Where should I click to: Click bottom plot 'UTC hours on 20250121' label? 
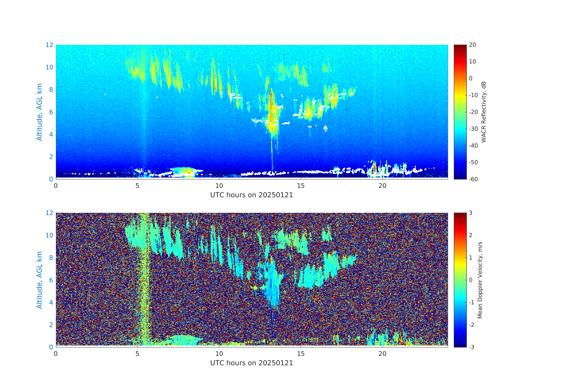251,363
